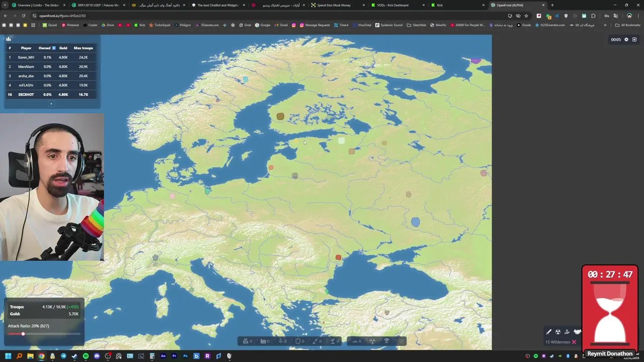644x362 pixels.
Task: Click the sword attack icon above Wilderness
Action: click(x=549, y=332)
